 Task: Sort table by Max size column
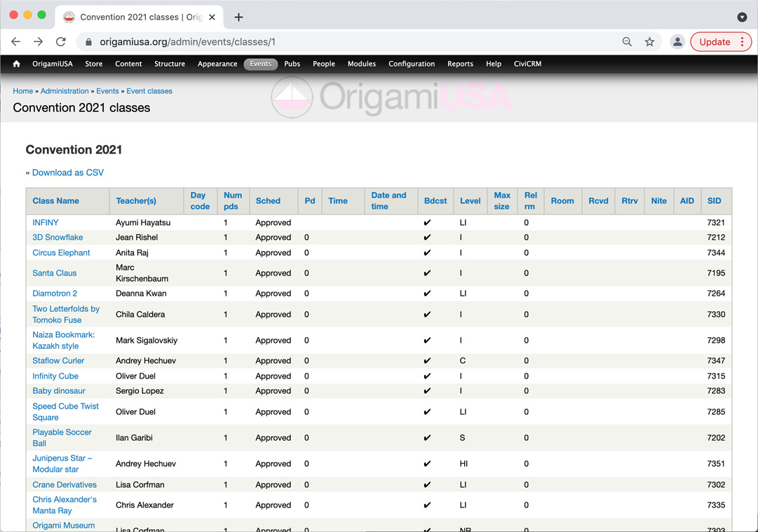pos(502,201)
